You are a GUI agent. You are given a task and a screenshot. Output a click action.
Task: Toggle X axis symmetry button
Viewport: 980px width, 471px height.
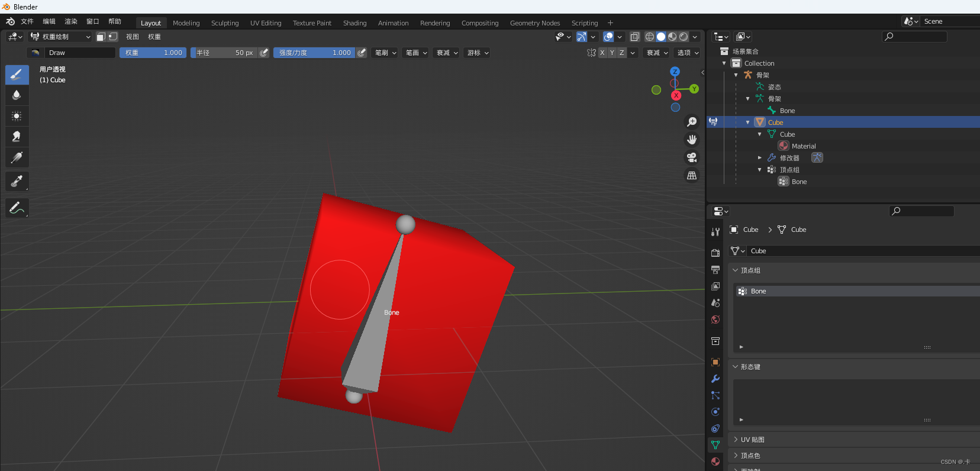[x=602, y=53]
